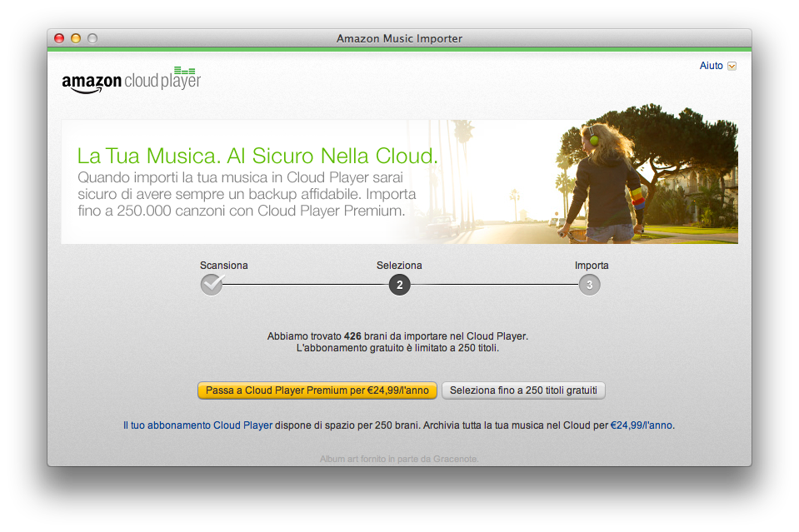Click the Importa step label
Image resolution: width=799 pixels, height=532 pixels.
tap(592, 266)
